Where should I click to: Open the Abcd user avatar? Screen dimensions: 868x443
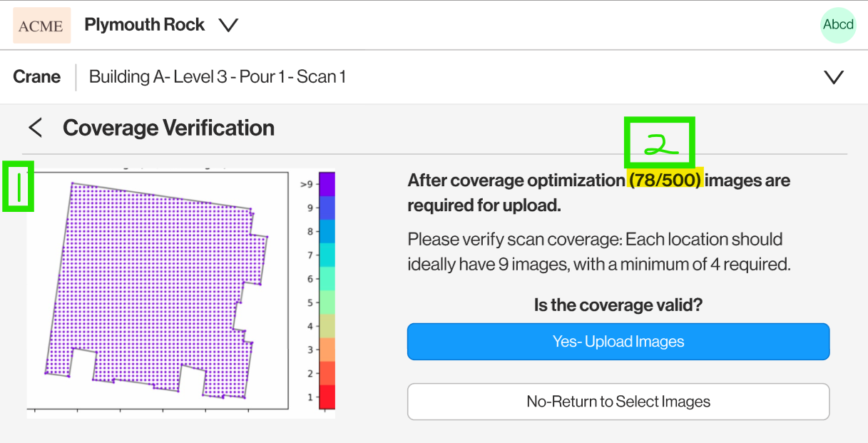[838, 25]
